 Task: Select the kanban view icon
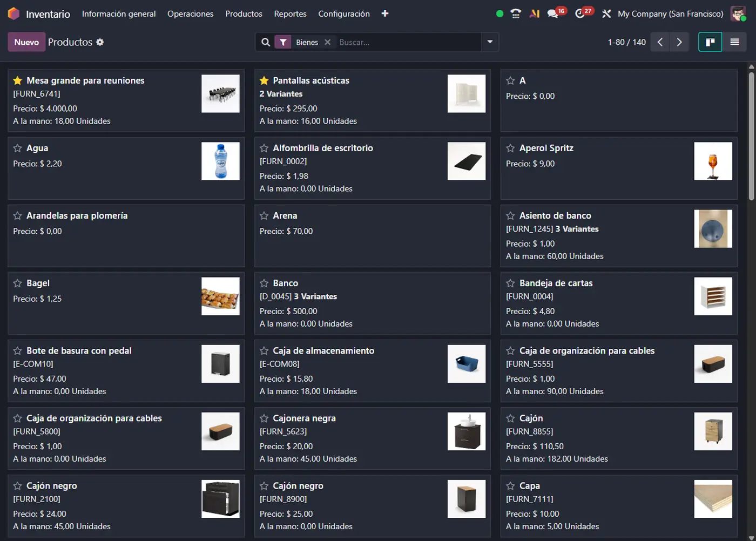[x=710, y=42]
